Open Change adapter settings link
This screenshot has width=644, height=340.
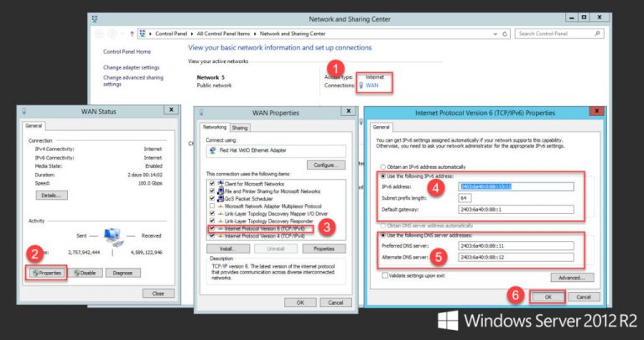[131, 66]
